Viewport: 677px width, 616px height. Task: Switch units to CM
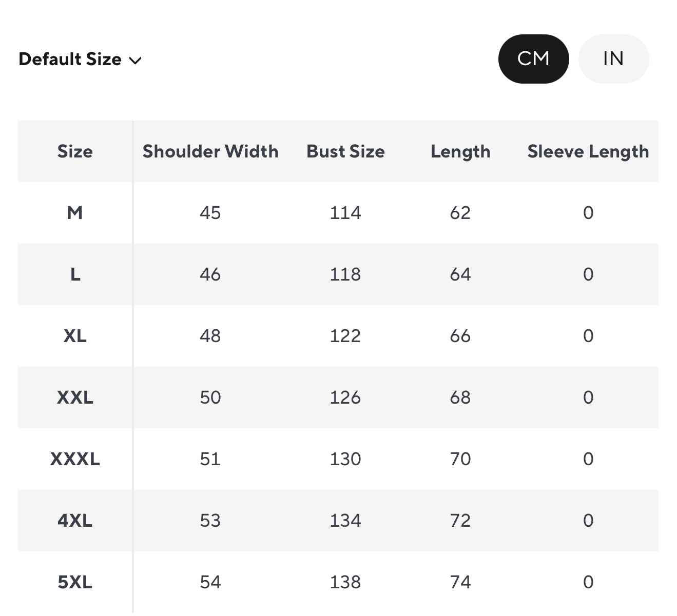point(533,59)
